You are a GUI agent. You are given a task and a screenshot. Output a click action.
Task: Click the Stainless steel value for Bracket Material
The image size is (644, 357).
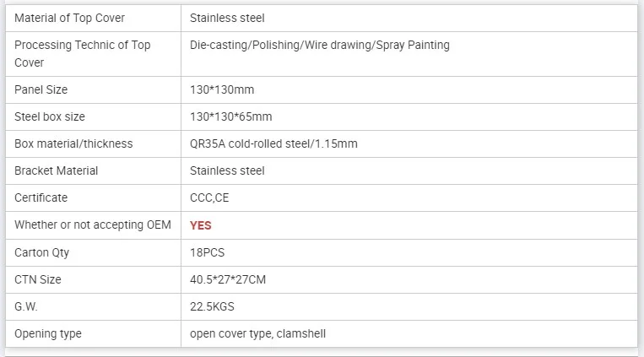click(227, 170)
